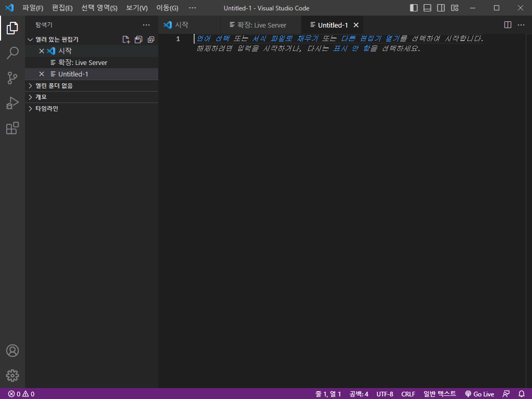Click the 줄 1, 열 1 cursor position

point(328,394)
